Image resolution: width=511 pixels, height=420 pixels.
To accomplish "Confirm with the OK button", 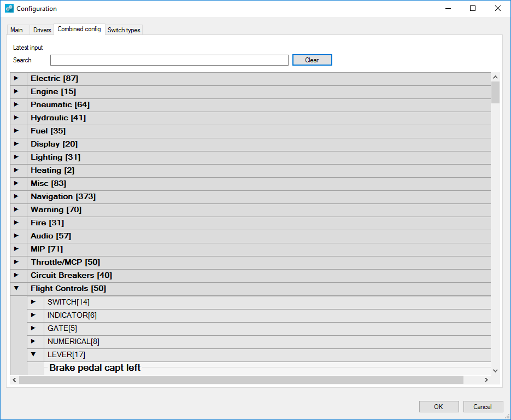I will [x=439, y=407].
